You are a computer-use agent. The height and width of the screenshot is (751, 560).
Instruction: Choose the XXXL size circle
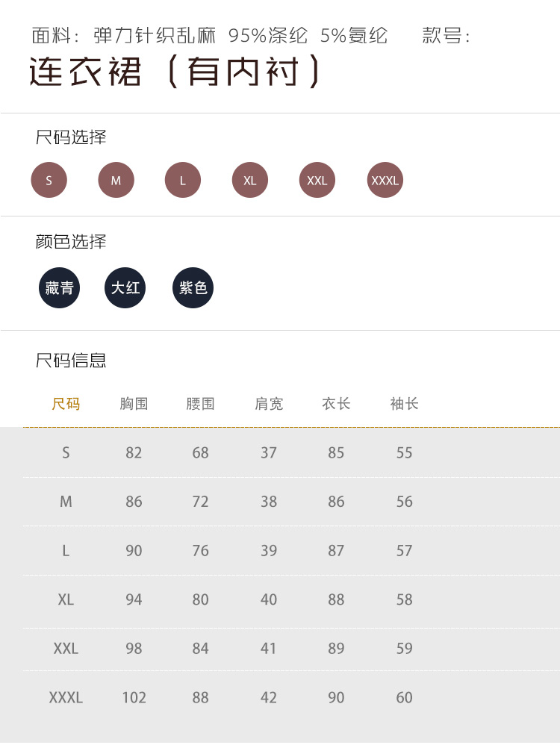tap(385, 180)
